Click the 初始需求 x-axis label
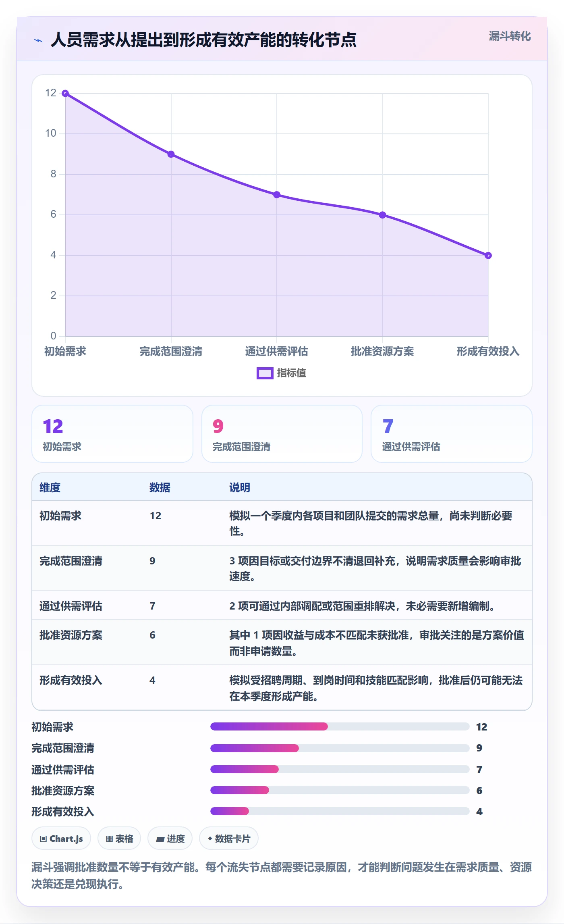564x924 pixels. click(65, 352)
